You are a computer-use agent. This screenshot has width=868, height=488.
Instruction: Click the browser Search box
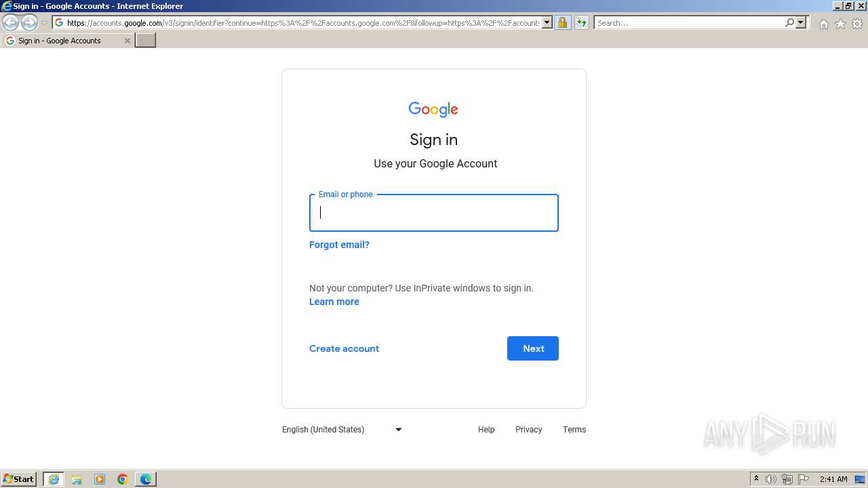tap(689, 23)
